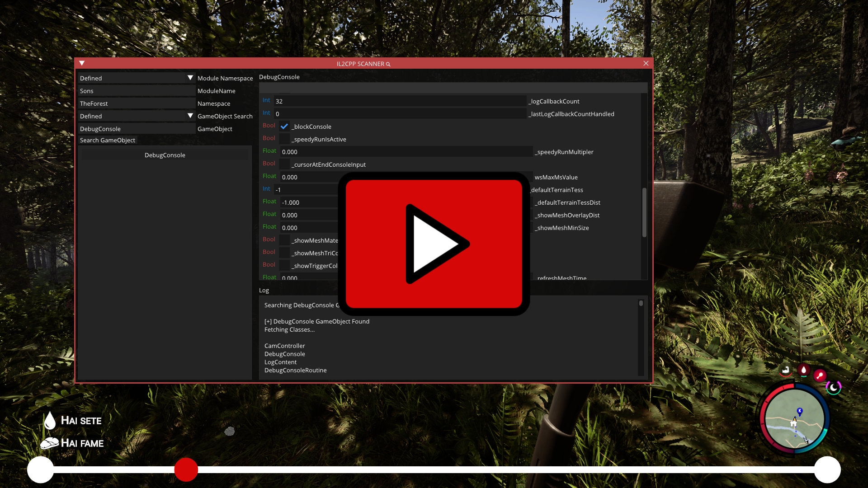This screenshot has width=868, height=488.
Task: Click the Search GameObject button
Action: pyautogui.click(x=108, y=140)
